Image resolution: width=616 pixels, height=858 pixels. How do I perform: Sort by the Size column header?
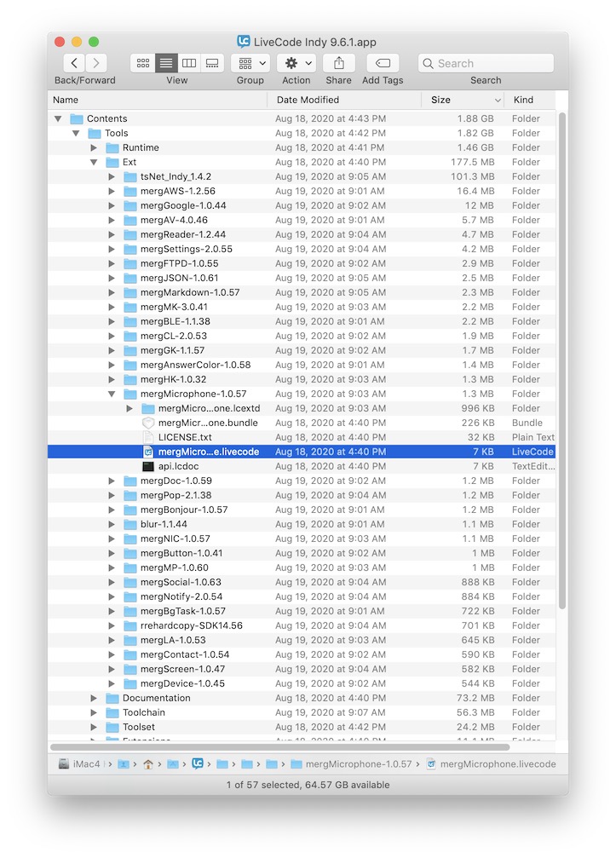coord(463,100)
